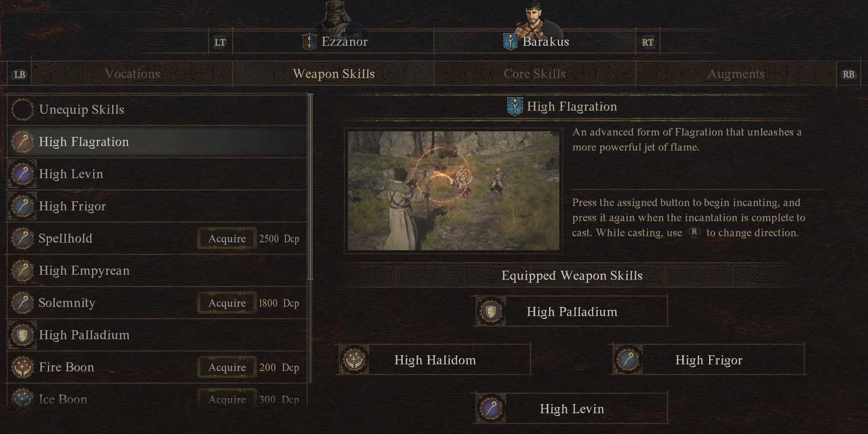The height and width of the screenshot is (434, 868).
Task: Click the High Flagration preview thumbnail
Action: [x=453, y=190]
